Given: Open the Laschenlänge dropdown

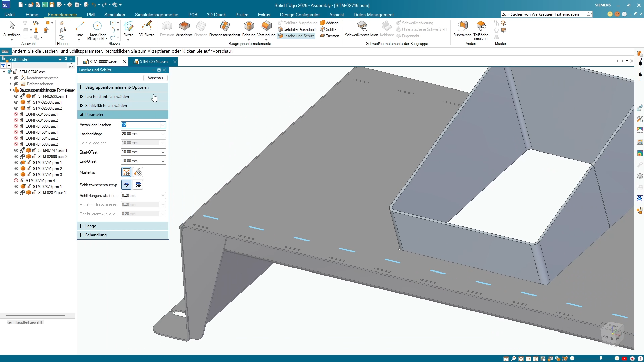Looking at the screenshot, I should click(163, 134).
